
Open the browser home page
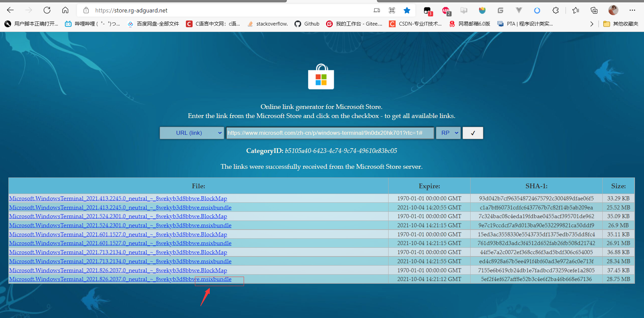(x=65, y=10)
